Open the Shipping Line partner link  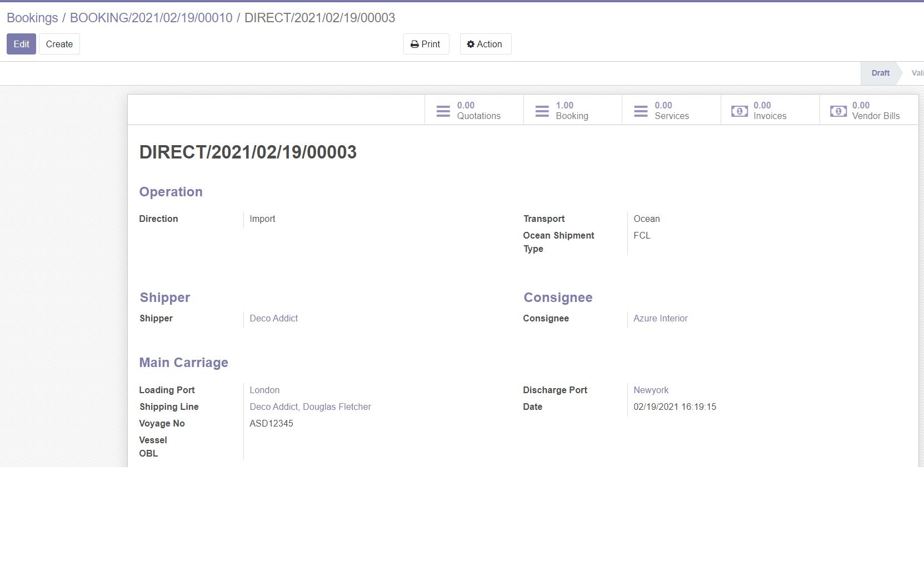coord(310,407)
